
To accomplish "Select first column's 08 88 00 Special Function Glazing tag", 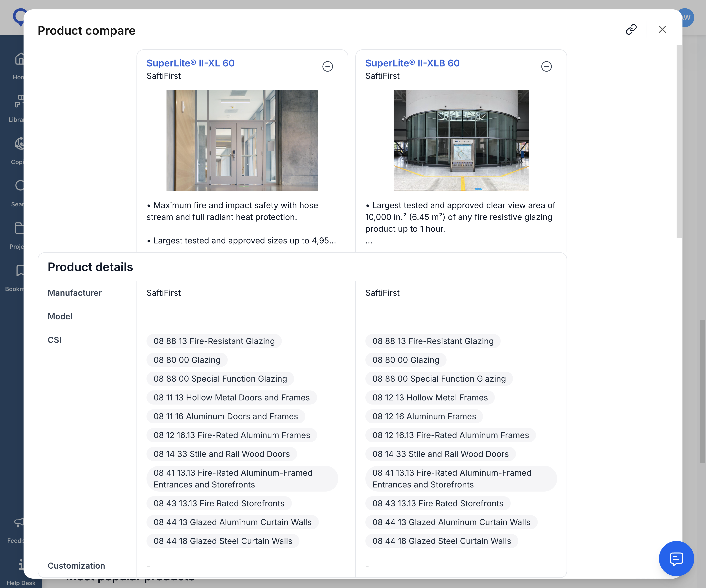I will point(220,379).
